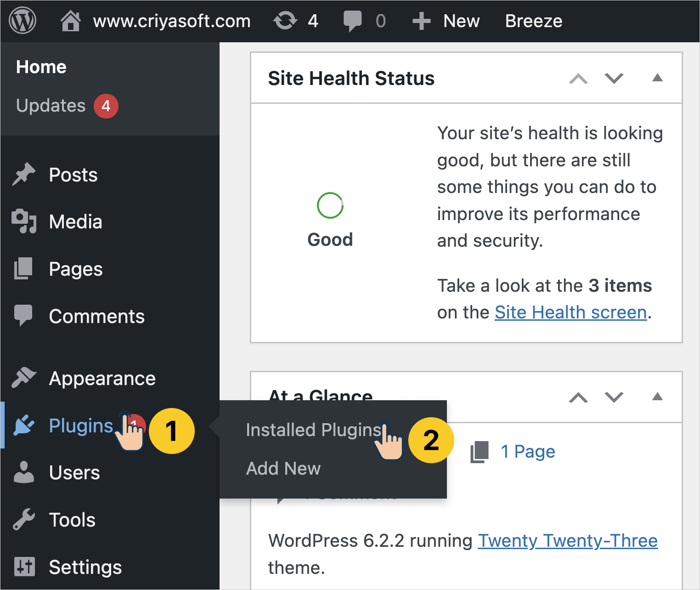Click the Users person icon
Screen dimensions: 700x590
[24, 472]
